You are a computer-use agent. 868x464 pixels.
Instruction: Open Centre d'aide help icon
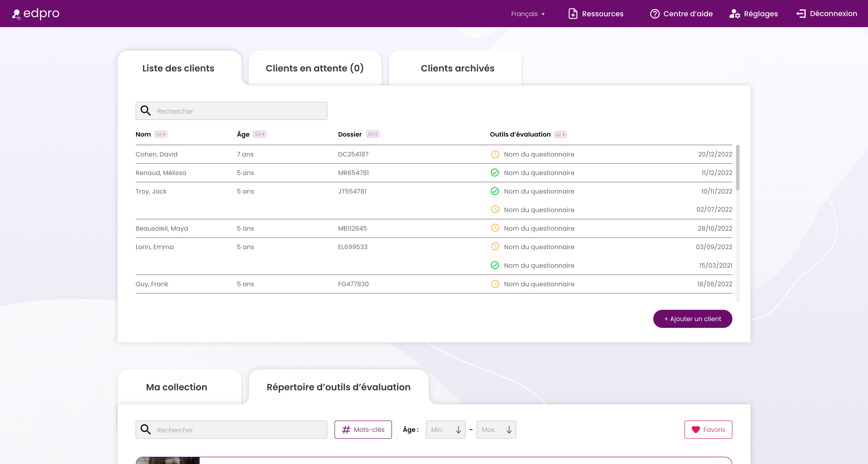[654, 14]
